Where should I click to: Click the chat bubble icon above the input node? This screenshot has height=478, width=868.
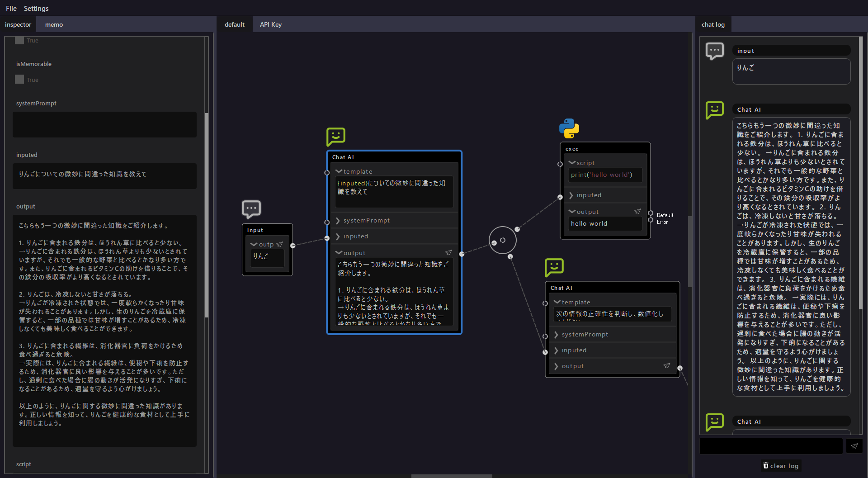tap(251, 209)
